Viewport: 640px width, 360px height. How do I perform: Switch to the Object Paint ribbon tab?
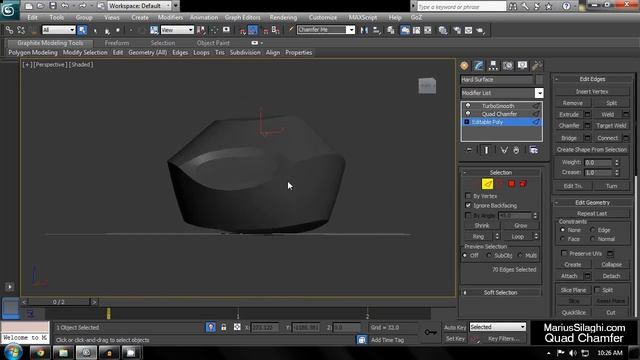213,43
